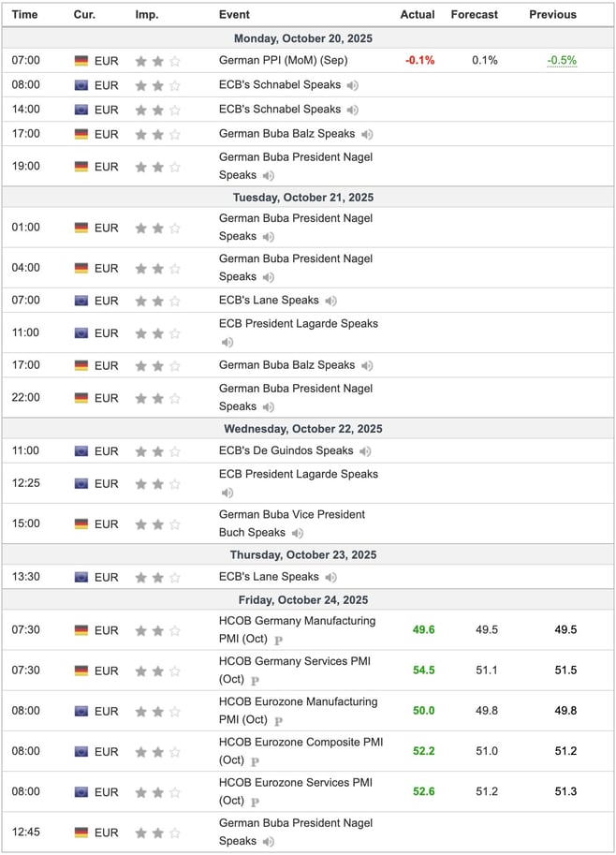This screenshot has height=855, width=616.
Task: Click the German flag in the PPI row
Action: click(x=81, y=61)
